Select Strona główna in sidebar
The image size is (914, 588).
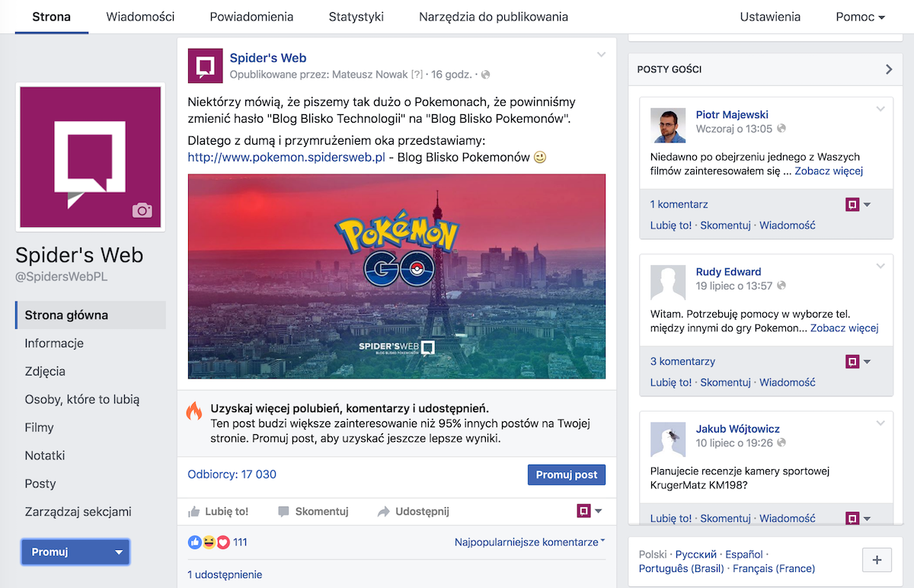click(91, 315)
